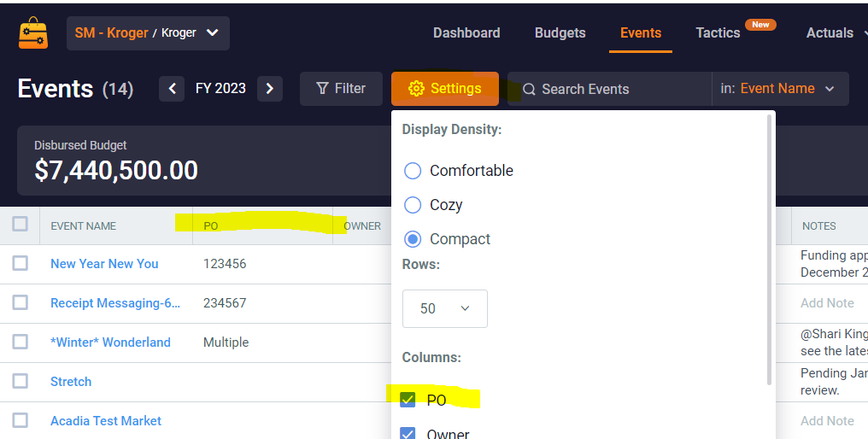Select Compact display density
This screenshot has width=868, height=439.
413,239
